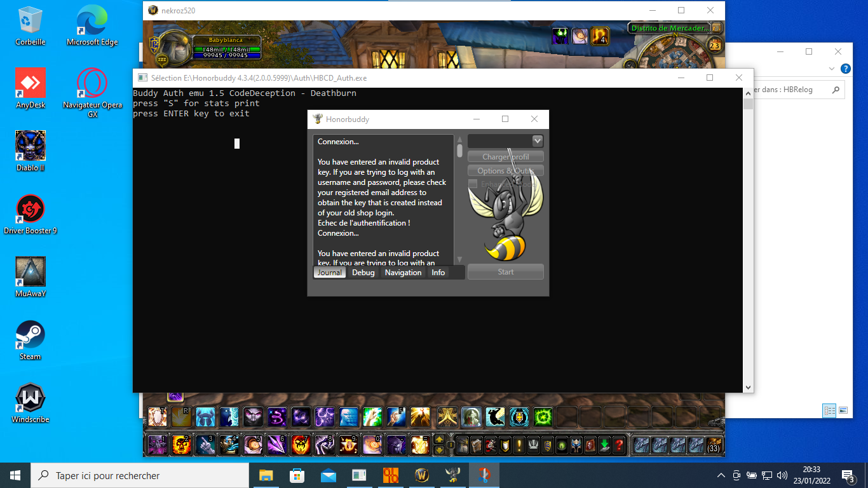Open Microsoft Edge desktop shortcut
868x488 pixels.
click(x=92, y=26)
